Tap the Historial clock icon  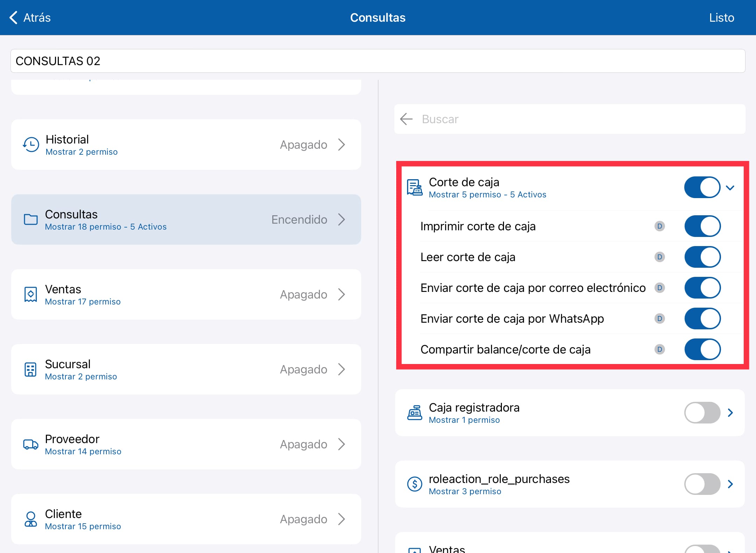point(31,145)
